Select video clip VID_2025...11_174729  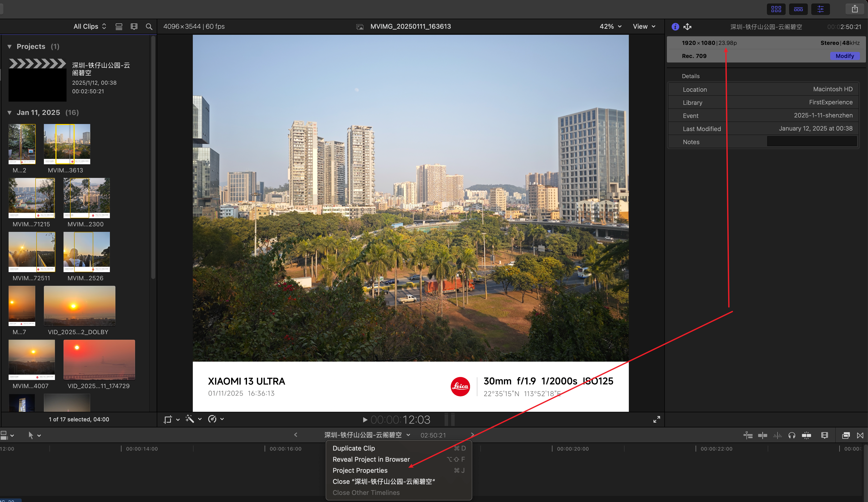coord(99,360)
